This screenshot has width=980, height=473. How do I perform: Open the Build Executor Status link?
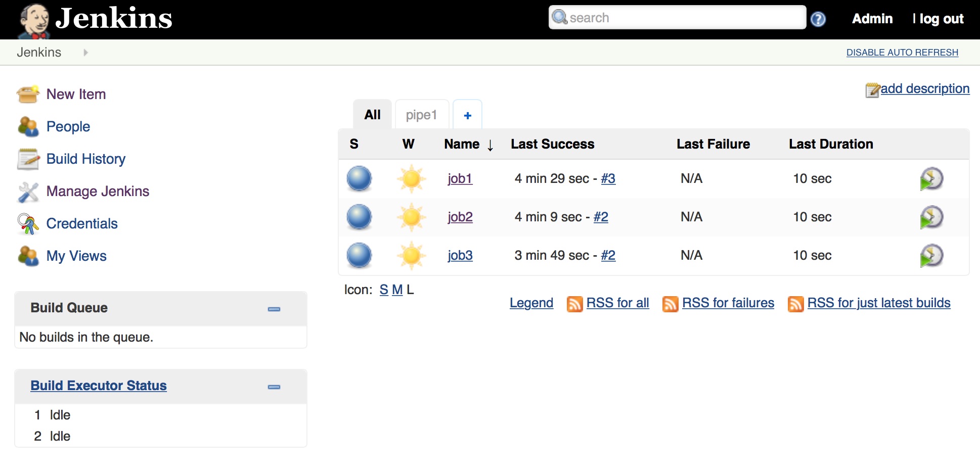coord(99,386)
